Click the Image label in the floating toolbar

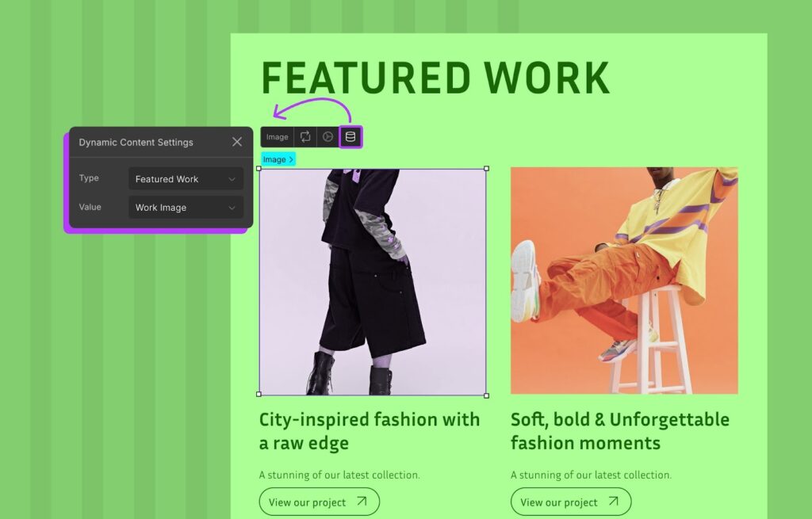click(x=277, y=137)
